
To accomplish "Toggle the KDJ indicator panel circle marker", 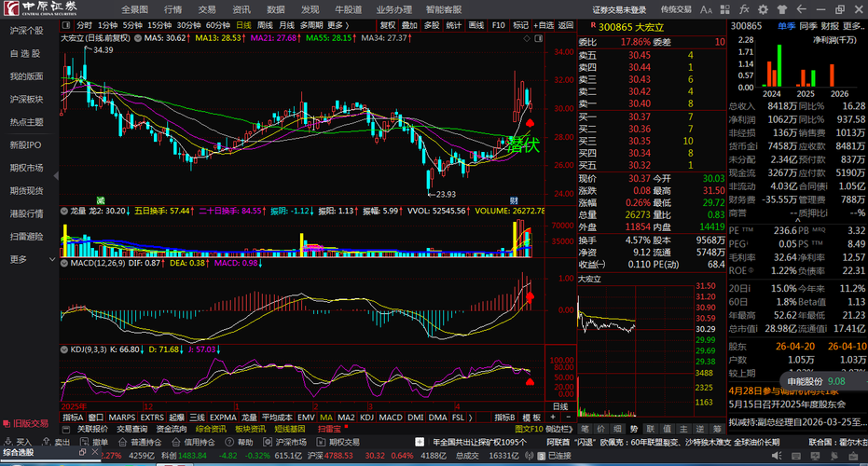I will click(64, 349).
